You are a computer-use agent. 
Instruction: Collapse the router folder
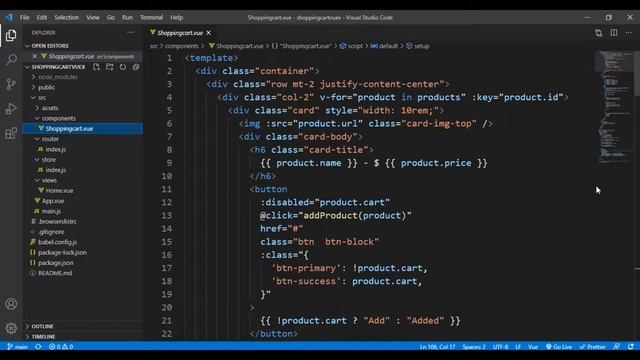pyautogui.click(x=50, y=139)
